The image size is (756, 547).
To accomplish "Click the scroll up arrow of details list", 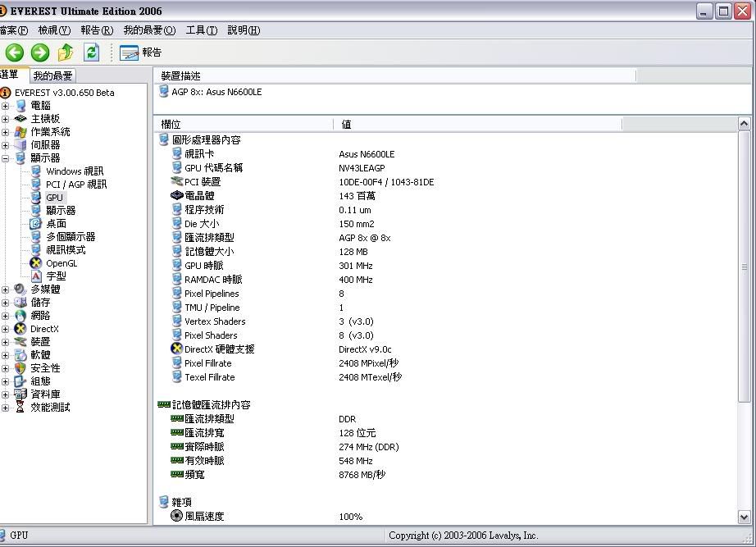I will tap(744, 124).
